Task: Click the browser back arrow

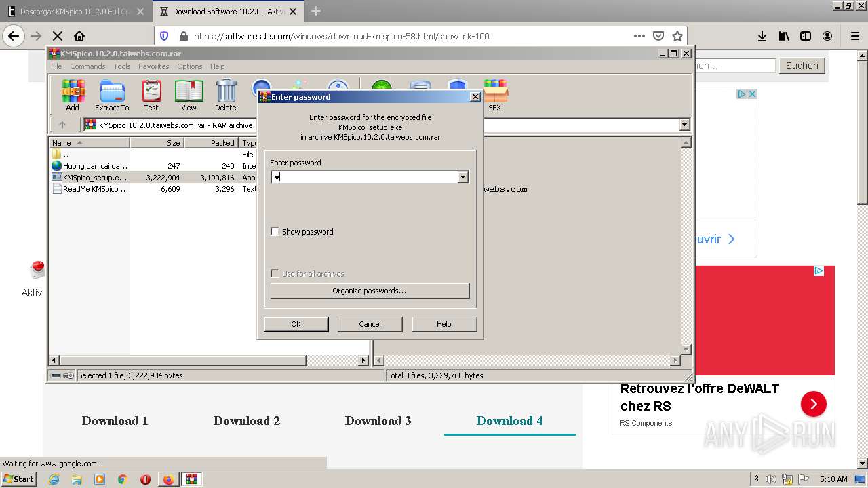Action: coord(13,36)
